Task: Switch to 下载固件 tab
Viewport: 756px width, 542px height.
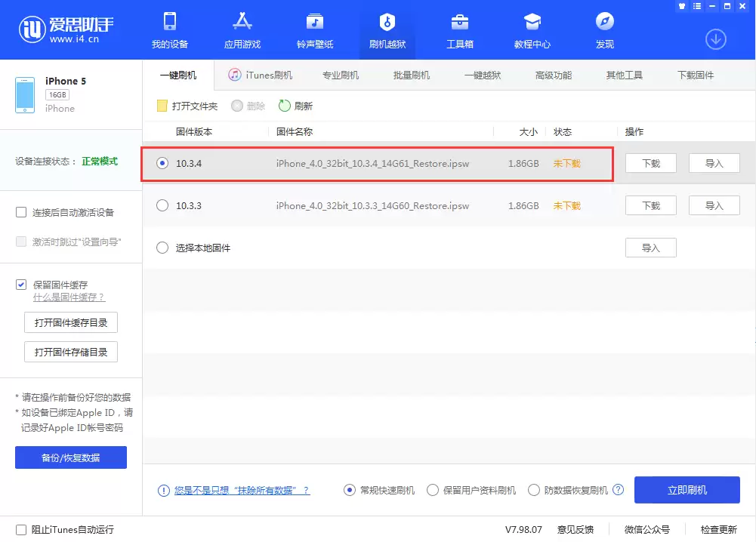Action: click(696, 75)
